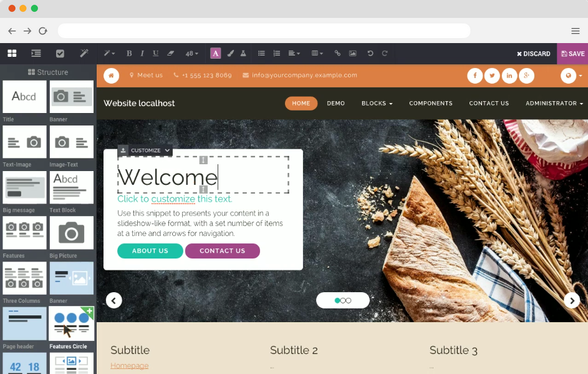The width and height of the screenshot is (588, 374).
Task: Click the About Us button
Action: [150, 251]
